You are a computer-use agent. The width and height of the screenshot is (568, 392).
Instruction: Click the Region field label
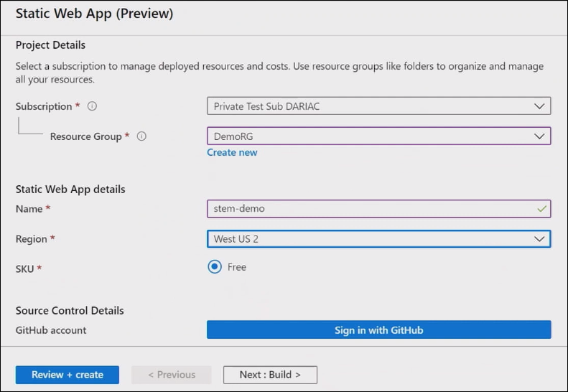31,239
